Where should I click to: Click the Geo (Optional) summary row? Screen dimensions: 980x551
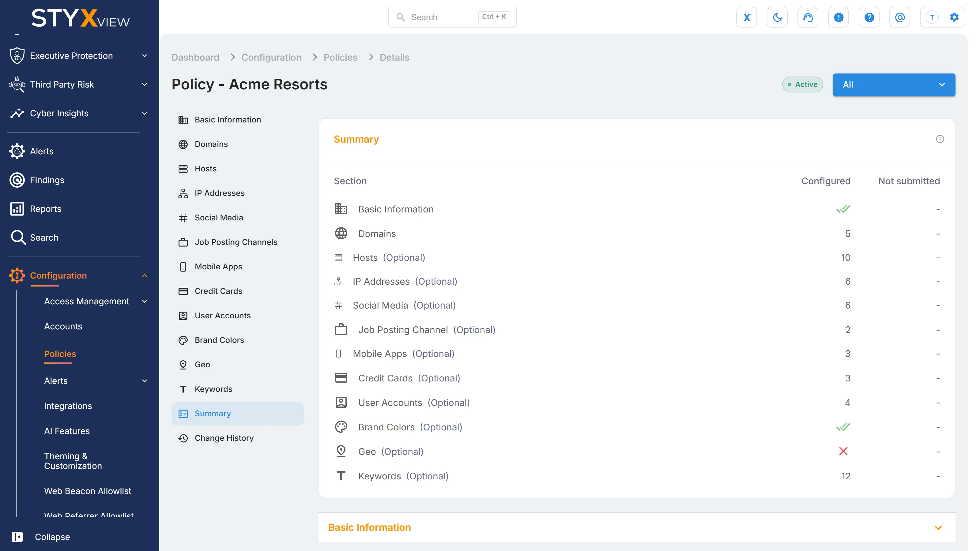click(x=636, y=452)
